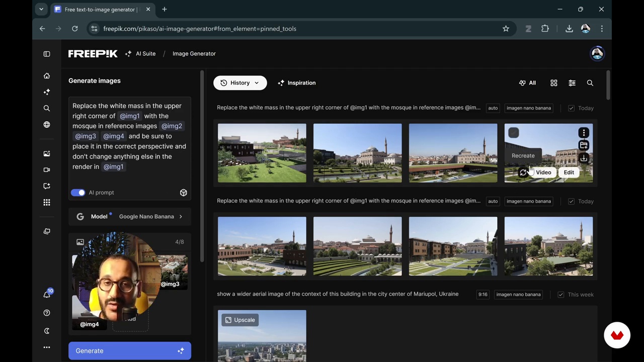The image size is (644, 362).
Task: Toggle the AI prompt switch off
Action: tap(78, 193)
